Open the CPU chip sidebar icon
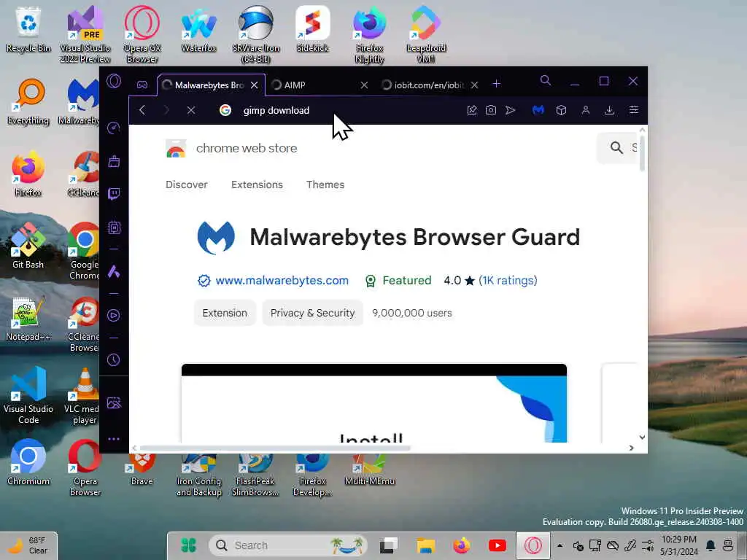This screenshot has width=747, height=560. point(114,227)
